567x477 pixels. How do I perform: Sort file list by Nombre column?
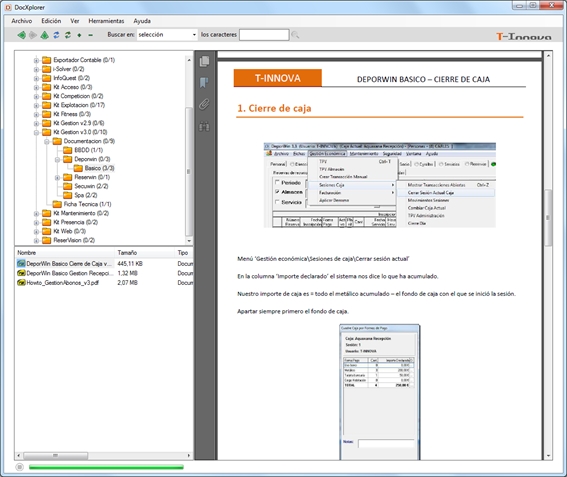tap(65, 253)
